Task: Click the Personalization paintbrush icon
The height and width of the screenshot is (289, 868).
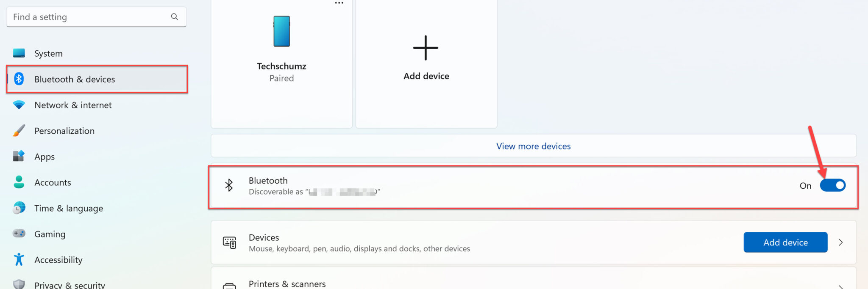Action: [19, 131]
